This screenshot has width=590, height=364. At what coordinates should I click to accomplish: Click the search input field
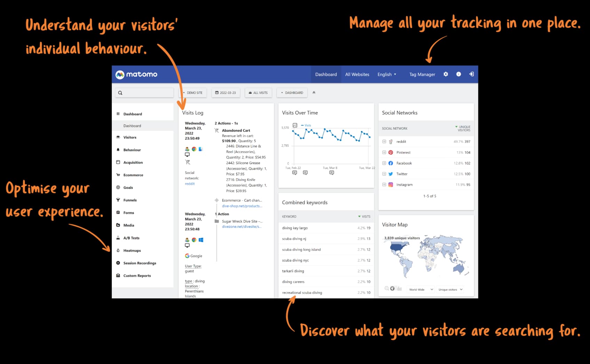coord(144,92)
